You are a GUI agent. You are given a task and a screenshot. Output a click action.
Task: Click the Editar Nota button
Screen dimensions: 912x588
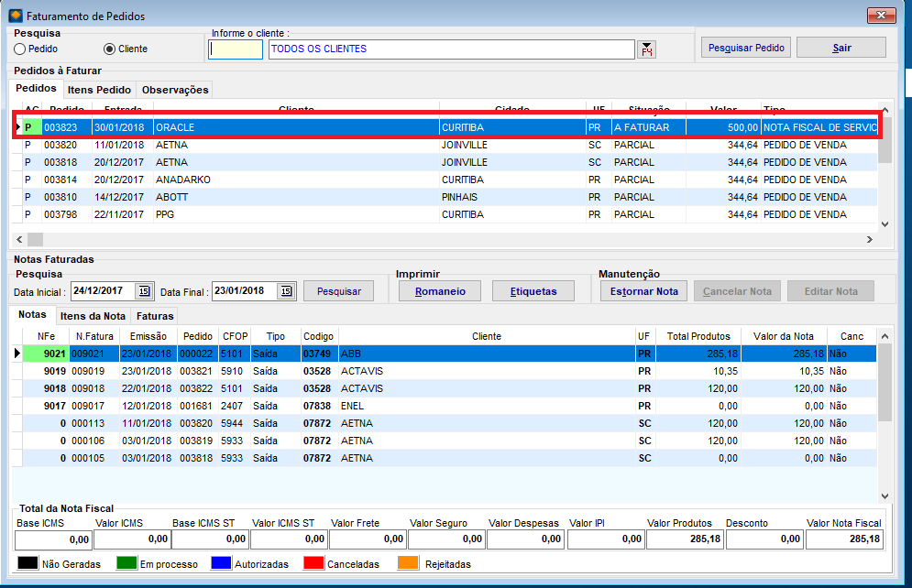click(830, 291)
